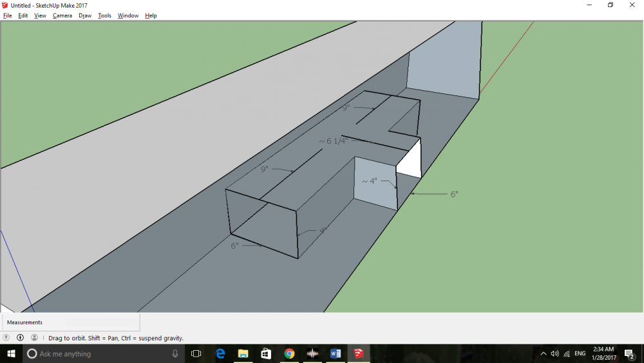Close the SketchUp window
Image resolution: width=644 pixels, height=363 pixels.
[632, 5]
